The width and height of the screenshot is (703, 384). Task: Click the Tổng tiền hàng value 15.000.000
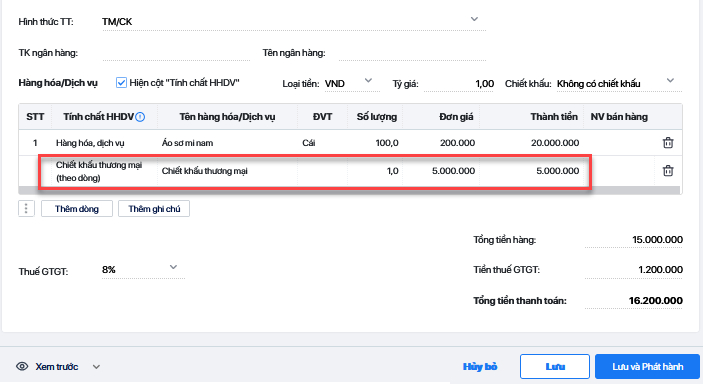[657, 240]
